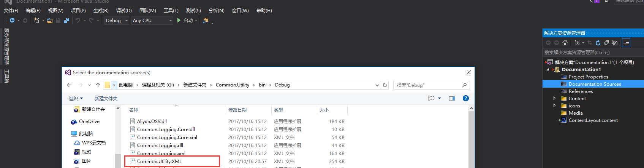Open the New Project dropdown arrow
644x168 pixels.
[x=43, y=21]
